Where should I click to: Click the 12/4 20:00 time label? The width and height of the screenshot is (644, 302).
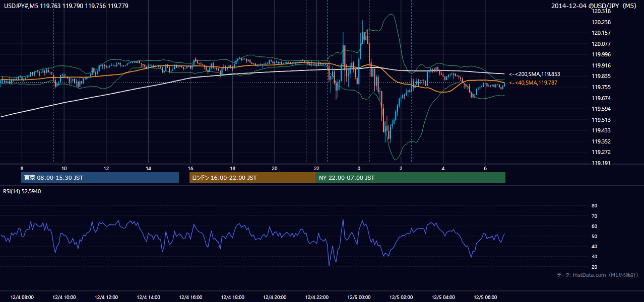[274, 297]
